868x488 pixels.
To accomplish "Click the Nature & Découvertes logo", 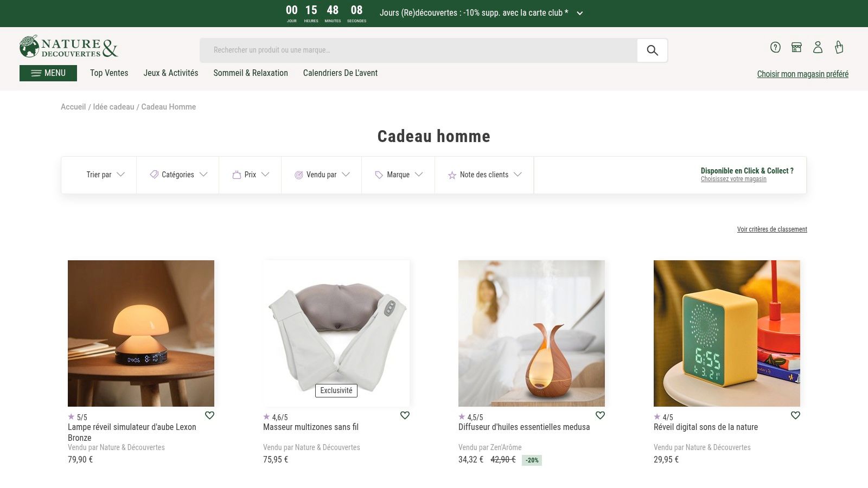I will pyautogui.click(x=69, y=47).
